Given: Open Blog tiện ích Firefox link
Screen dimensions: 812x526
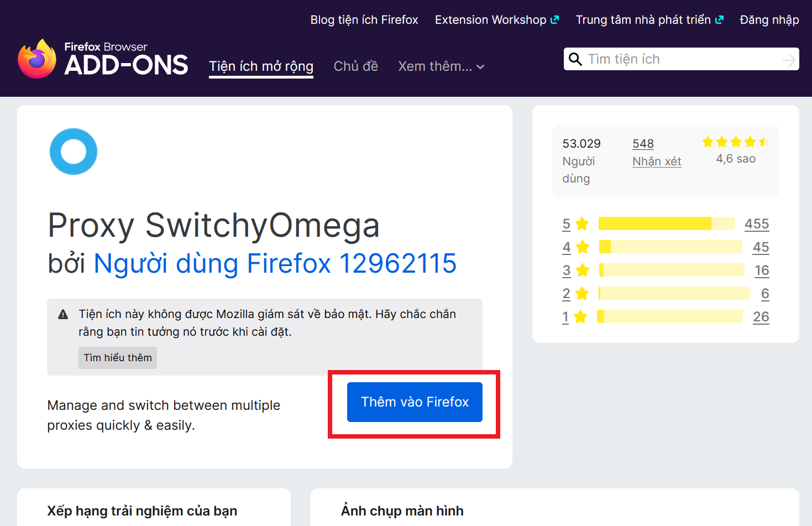Looking at the screenshot, I should [364, 20].
